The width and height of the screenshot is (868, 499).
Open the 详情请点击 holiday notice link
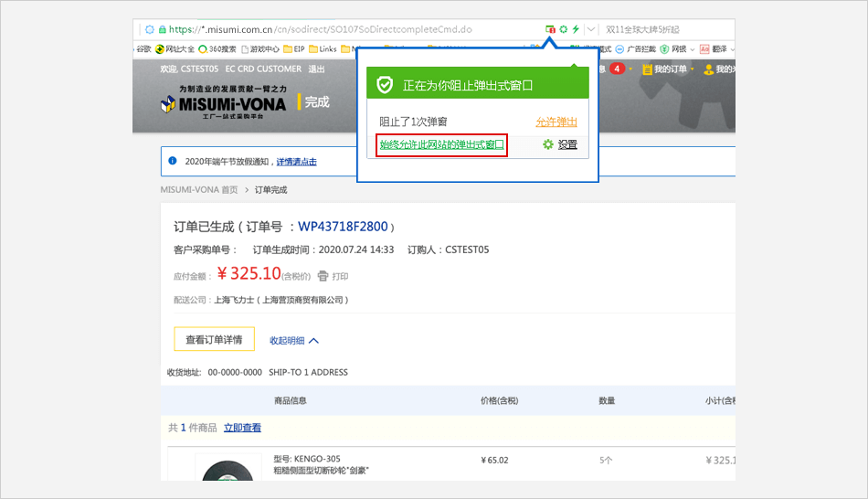click(x=296, y=162)
